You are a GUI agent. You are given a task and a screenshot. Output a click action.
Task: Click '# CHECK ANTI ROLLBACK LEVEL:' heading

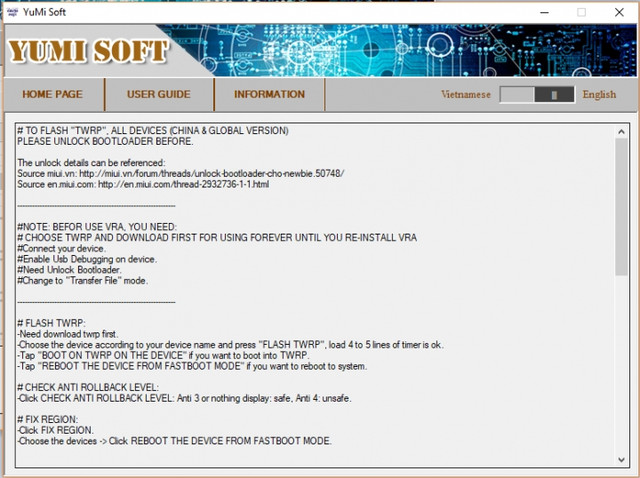coord(88,387)
